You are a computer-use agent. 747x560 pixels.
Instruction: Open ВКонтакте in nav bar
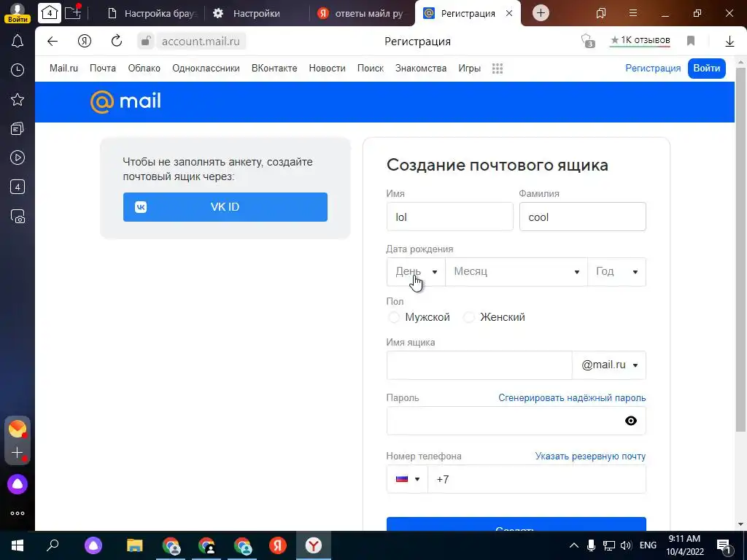click(x=274, y=68)
